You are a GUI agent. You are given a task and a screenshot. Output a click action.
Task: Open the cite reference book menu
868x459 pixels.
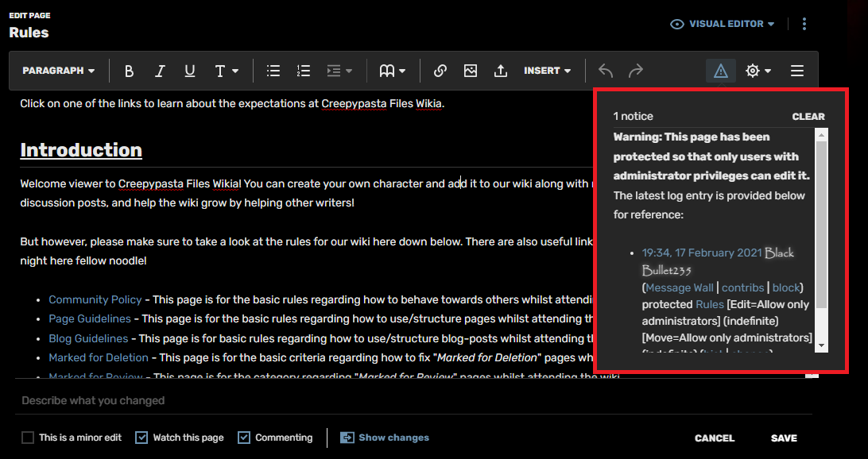[x=393, y=71]
